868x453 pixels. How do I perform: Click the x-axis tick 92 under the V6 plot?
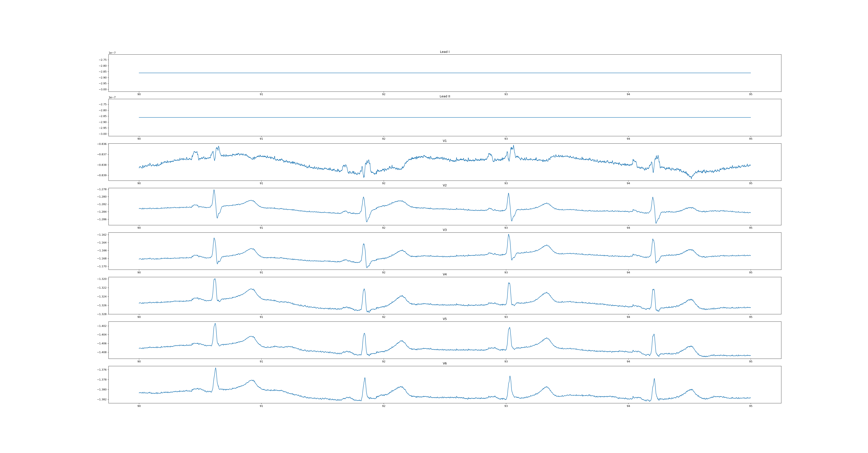(384, 406)
